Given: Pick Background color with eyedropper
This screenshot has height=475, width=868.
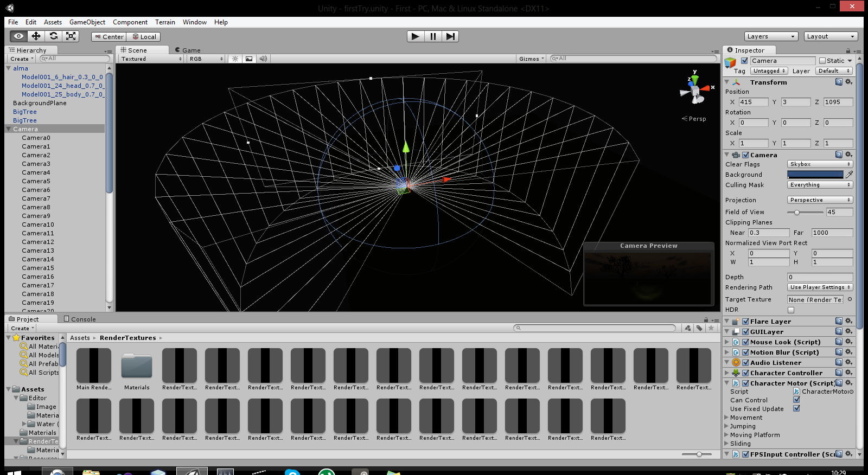Looking at the screenshot, I should click(x=849, y=175).
